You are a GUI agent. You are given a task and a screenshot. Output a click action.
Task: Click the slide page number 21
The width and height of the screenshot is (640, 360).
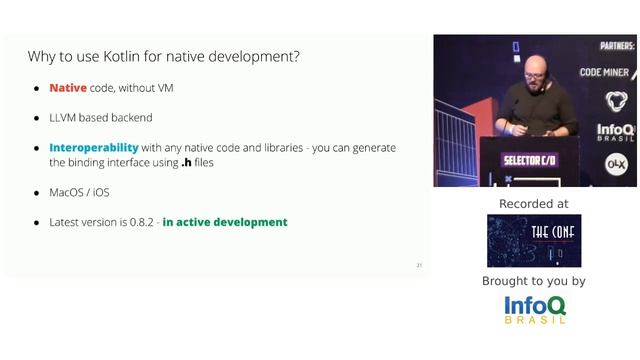pyautogui.click(x=419, y=265)
